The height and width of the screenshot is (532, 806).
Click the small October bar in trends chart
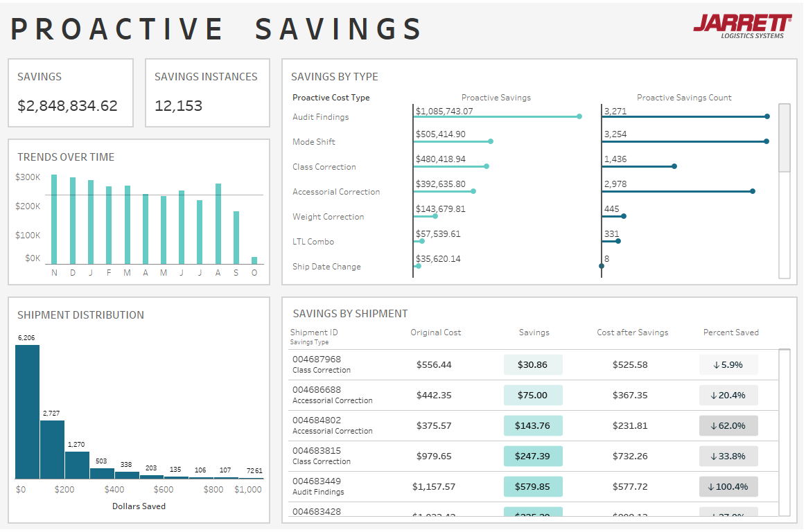tap(254, 260)
